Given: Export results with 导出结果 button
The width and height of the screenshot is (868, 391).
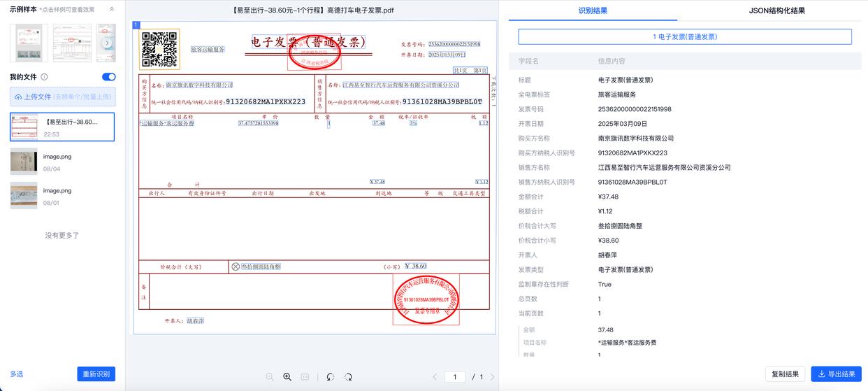Looking at the screenshot, I should click(836, 374).
